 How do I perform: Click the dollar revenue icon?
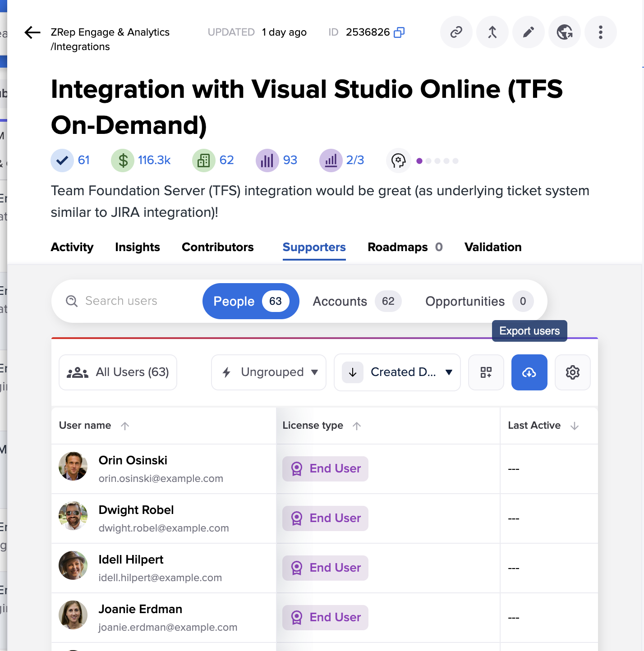123,160
